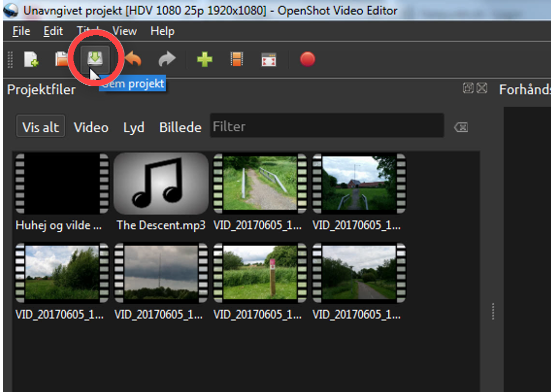Screen dimensions: 551x392
Task: Open the View menu
Action: [125, 31]
